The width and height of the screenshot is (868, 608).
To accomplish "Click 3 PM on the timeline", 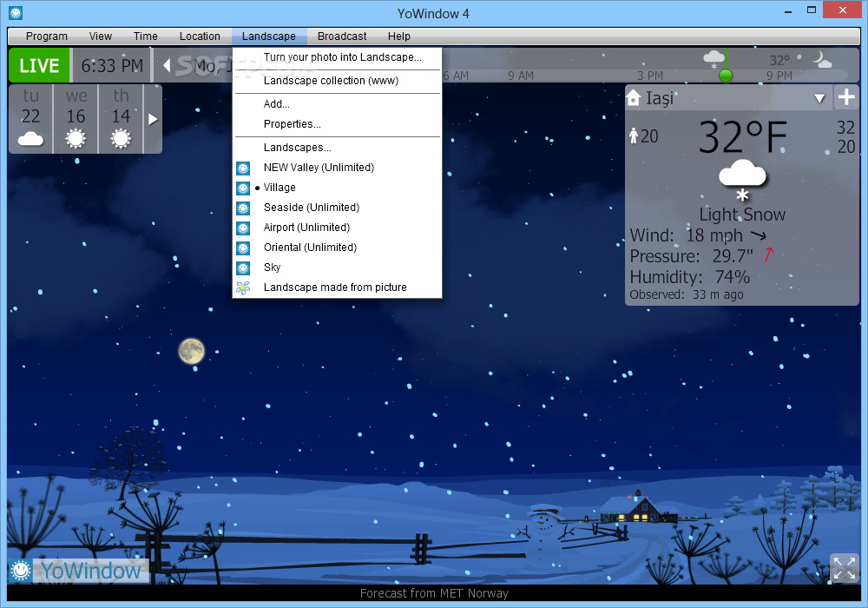I will [x=650, y=76].
